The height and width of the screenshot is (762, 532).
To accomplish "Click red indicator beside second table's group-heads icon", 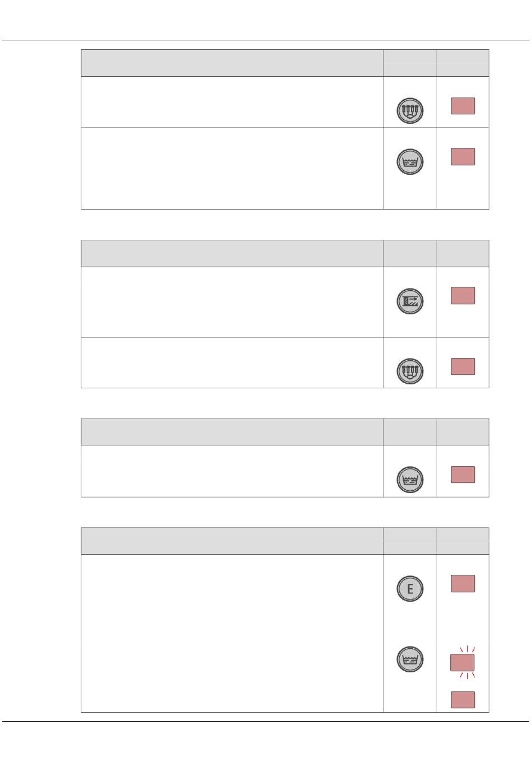I will (463, 366).
